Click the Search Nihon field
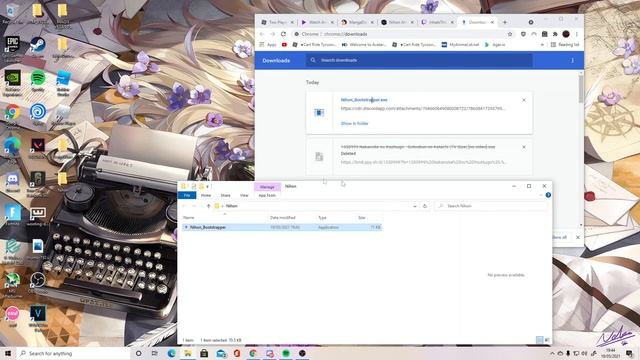The image size is (640, 360). pyautogui.click(x=491, y=206)
